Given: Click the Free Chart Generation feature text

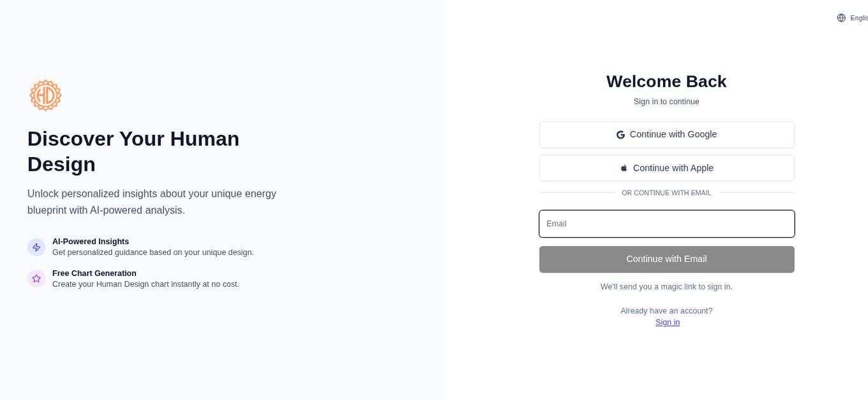Looking at the screenshot, I should 94,273.
